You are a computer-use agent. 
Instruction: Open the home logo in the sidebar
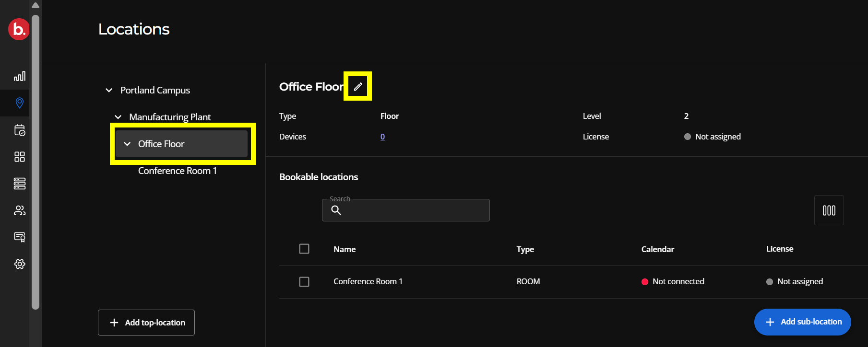click(19, 29)
